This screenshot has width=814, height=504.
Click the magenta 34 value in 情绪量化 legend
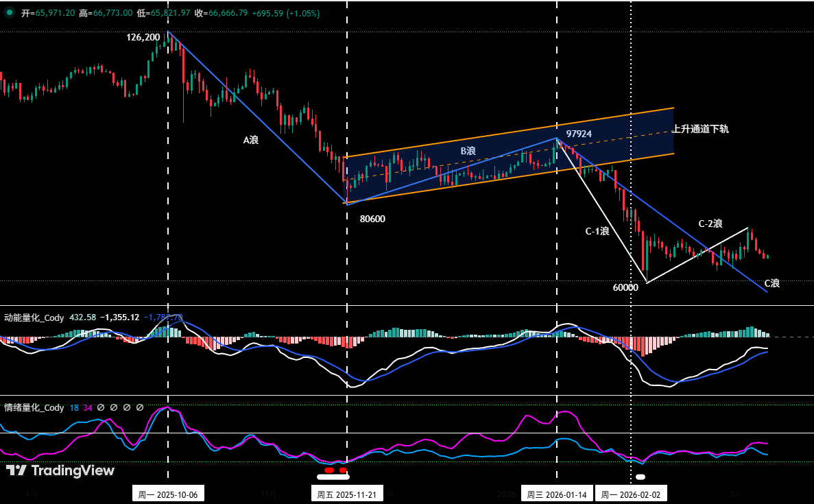tap(88, 407)
